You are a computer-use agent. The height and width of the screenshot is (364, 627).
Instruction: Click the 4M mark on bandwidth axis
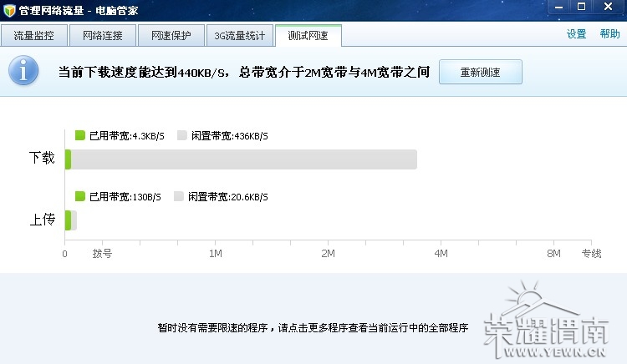[x=441, y=254]
